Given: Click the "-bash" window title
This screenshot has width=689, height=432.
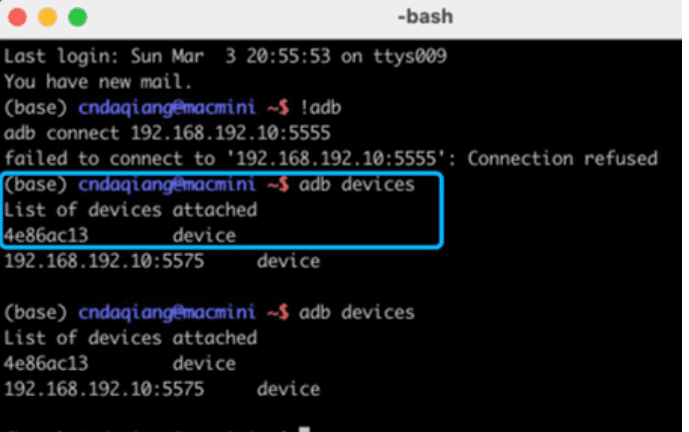Looking at the screenshot, I should pyautogui.click(x=423, y=17).
